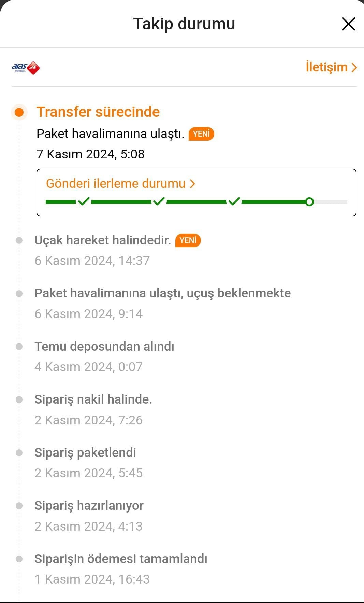Click the Temu deposundan alındı timeline entry
The image size is (364, 603).
pos(104,347)
